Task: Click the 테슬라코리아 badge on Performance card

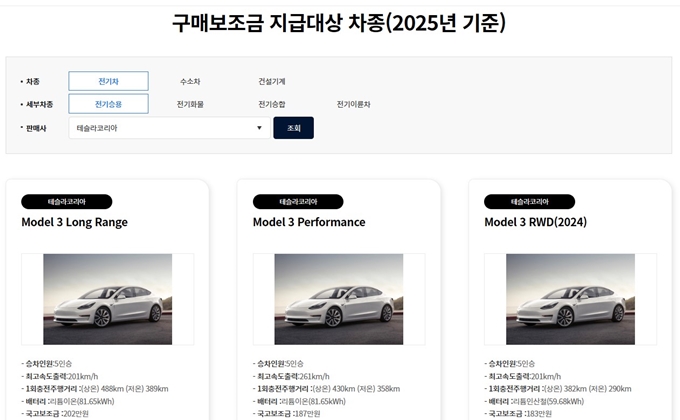Action: tap(298, 202)
